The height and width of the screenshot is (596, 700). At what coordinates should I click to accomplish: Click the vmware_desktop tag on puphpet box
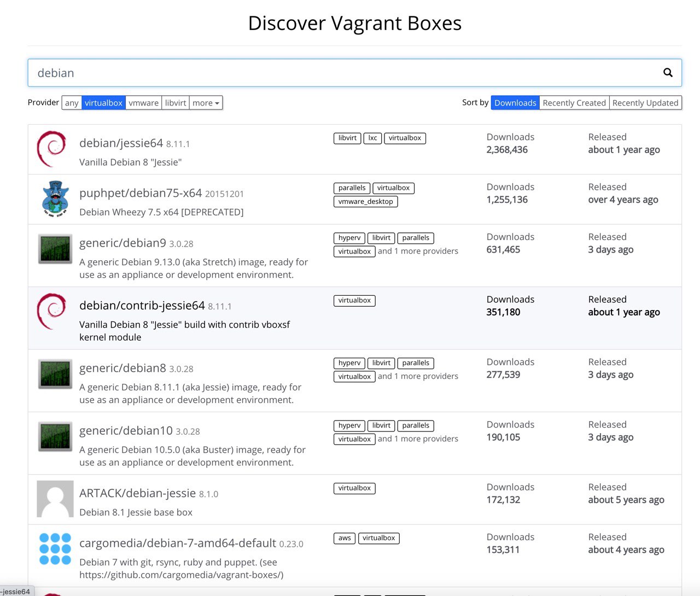click(365, 202)
